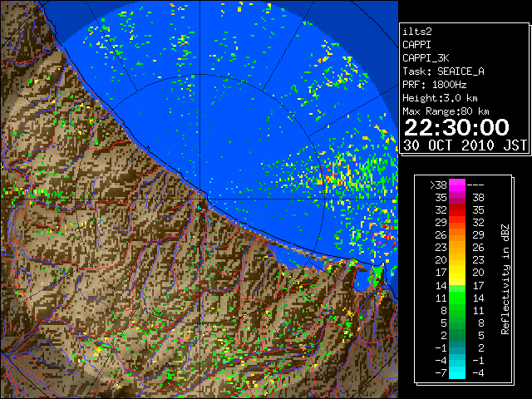Select the '---' legend label
The width and height of the screenshot is (532, 399).
click(475, 185)
